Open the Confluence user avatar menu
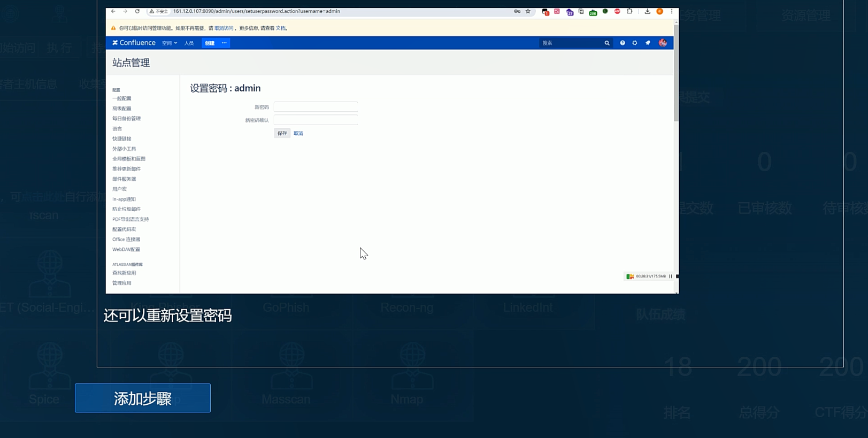Viewport: 868px width, 438px height. (x=663, y=43)
